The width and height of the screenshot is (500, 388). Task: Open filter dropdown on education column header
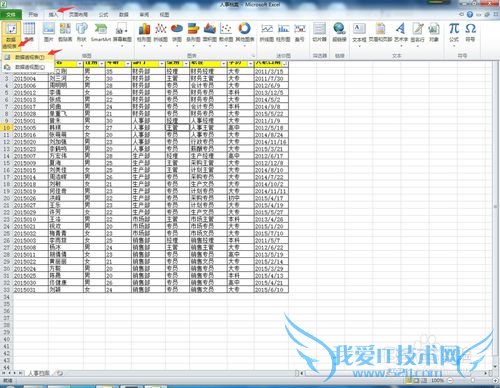251,63
